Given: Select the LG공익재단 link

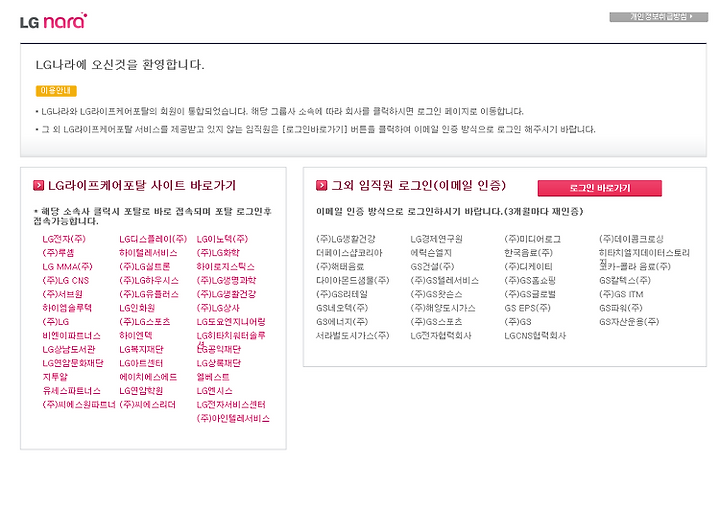Looking at the screenshot, I should 219,350.
